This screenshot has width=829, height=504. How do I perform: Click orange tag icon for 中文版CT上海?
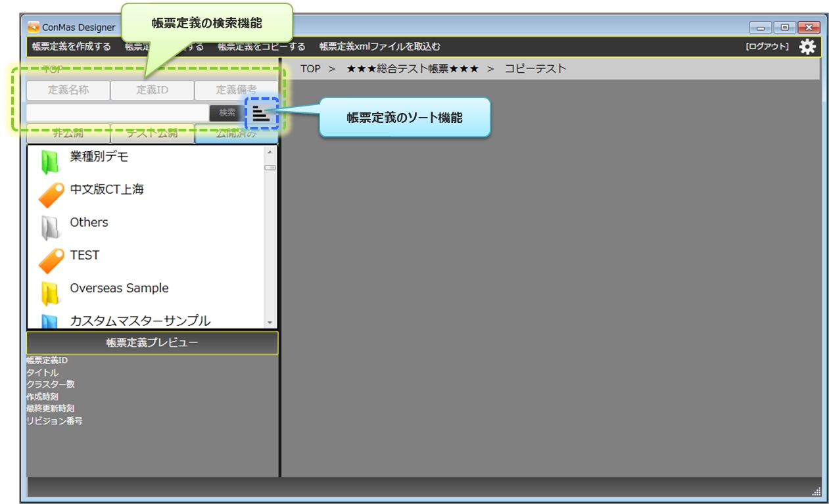[x=51, y=195]
